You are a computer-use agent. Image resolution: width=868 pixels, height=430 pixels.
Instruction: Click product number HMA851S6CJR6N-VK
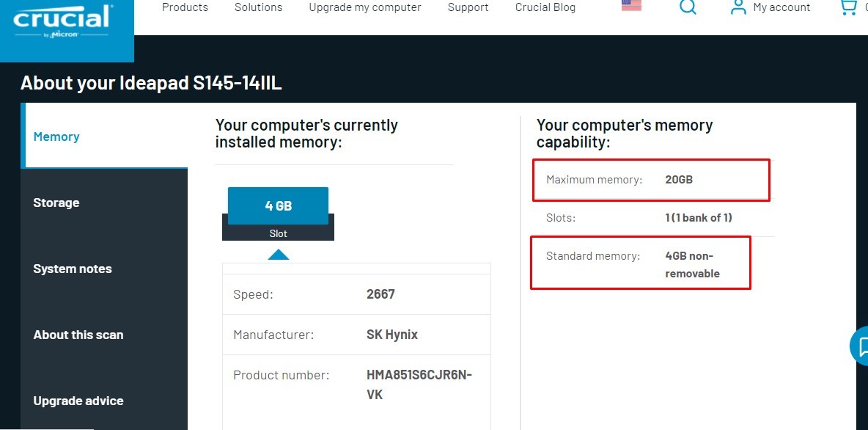[419, 385]
